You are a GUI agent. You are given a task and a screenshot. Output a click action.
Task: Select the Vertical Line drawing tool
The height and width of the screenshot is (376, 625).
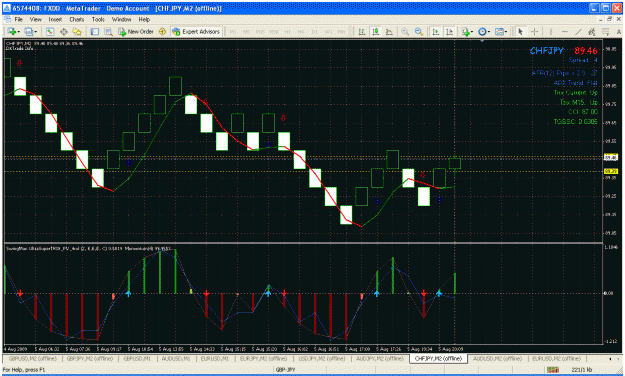pyautogui.click(x=551, y=31)
